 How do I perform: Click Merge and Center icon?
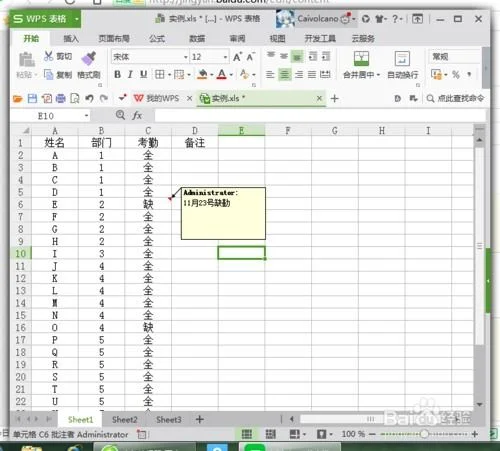click(361, 59)
